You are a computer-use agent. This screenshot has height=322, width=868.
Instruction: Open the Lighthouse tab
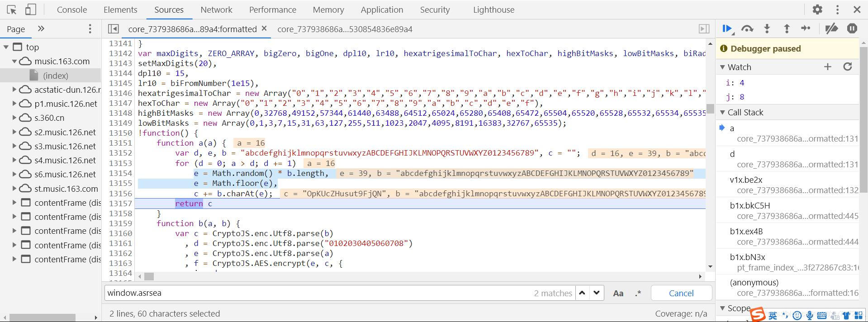493,9
